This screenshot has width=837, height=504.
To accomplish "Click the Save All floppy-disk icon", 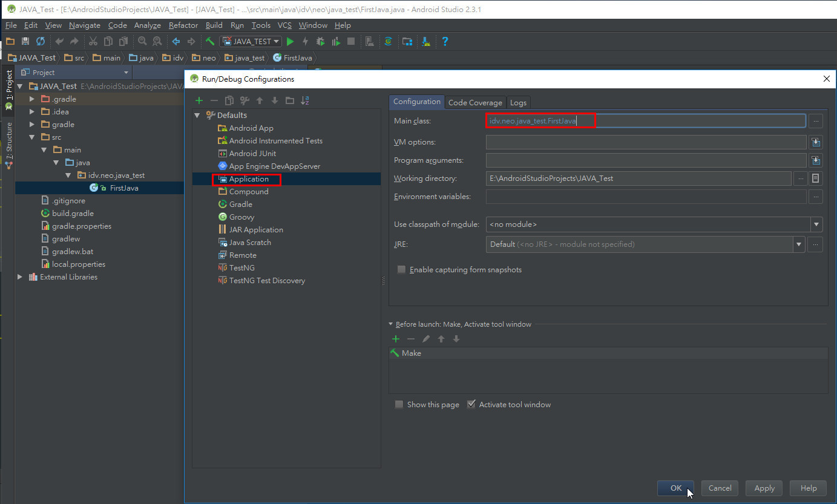I will 25,42.
